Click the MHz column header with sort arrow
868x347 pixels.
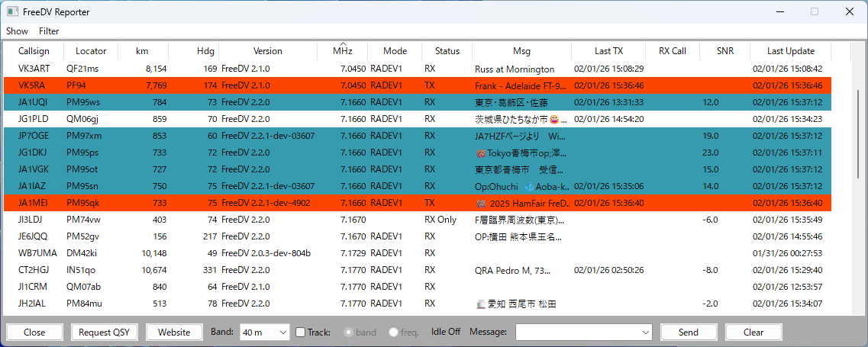pyautogui.click(x=342, y=51)
